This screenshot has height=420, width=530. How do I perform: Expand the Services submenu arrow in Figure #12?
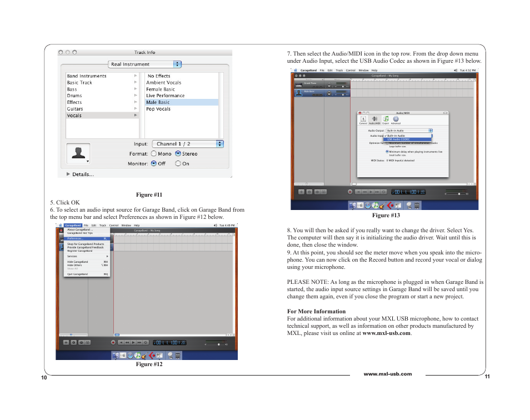[x=107, y=256]
